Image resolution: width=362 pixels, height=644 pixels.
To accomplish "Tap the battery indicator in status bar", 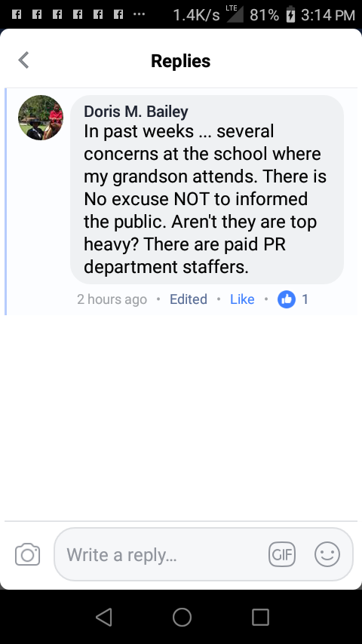I will click(x=290, y=15).
